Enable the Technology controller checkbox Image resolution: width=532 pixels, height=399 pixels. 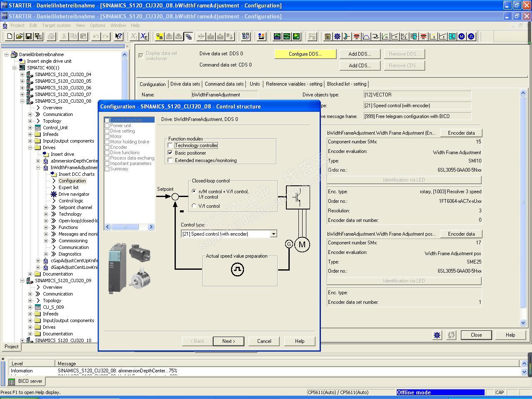[170, 145]
